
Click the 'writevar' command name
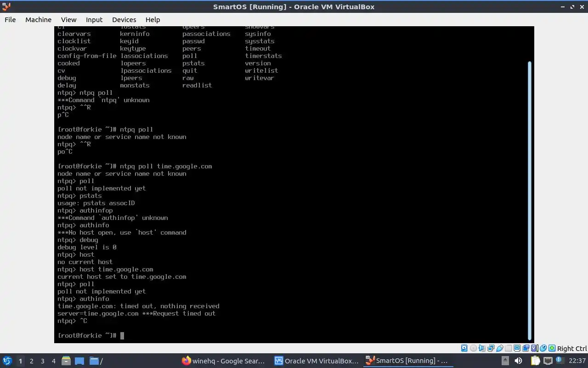click(259, 78)
